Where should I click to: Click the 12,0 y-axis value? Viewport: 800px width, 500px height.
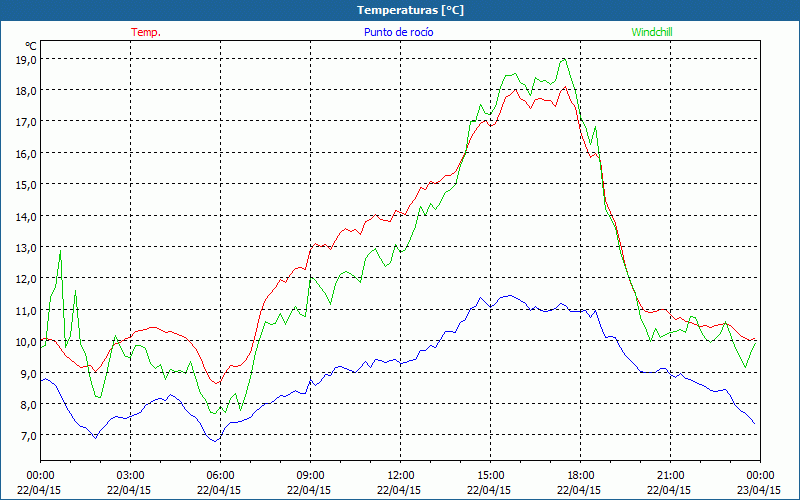coord(27,279)
